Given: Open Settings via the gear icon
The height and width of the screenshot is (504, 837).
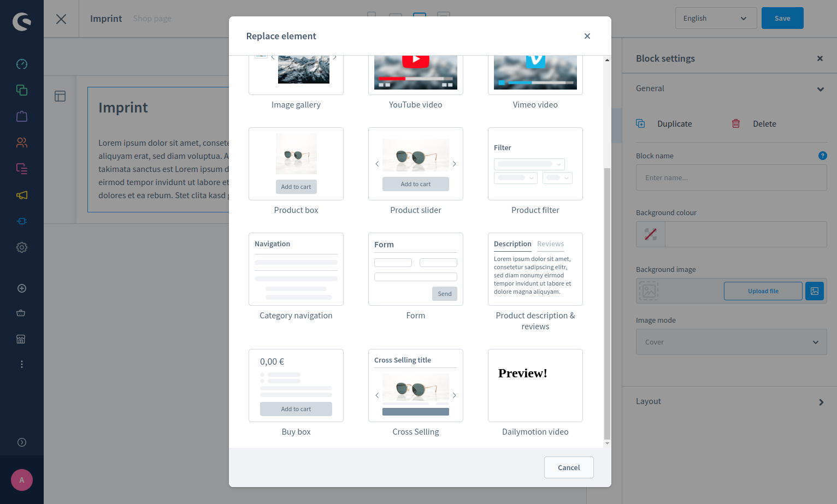Looking at the screenshot, I should [x=22, y=247].
